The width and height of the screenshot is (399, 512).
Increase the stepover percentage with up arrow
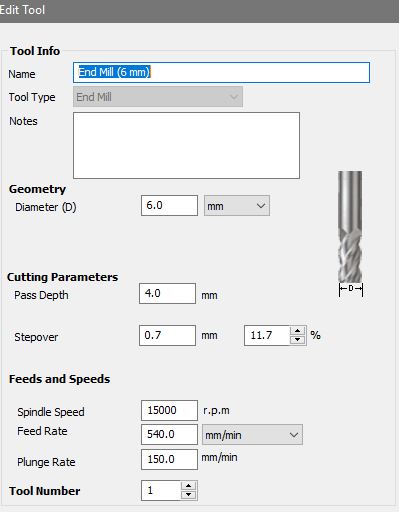click(x=297, y=331)
